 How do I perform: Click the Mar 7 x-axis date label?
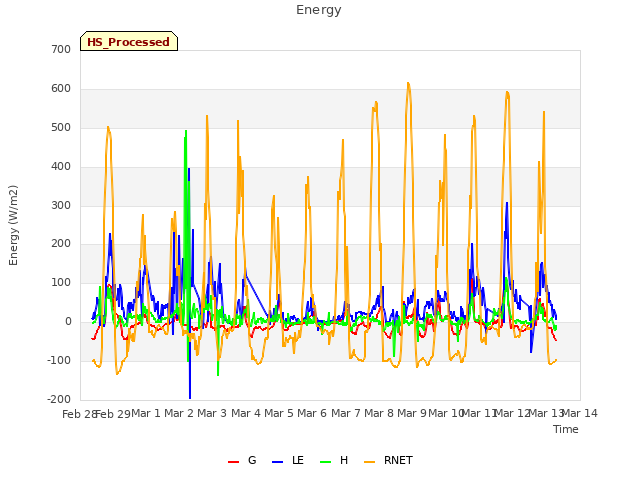[x=346, y=413]
